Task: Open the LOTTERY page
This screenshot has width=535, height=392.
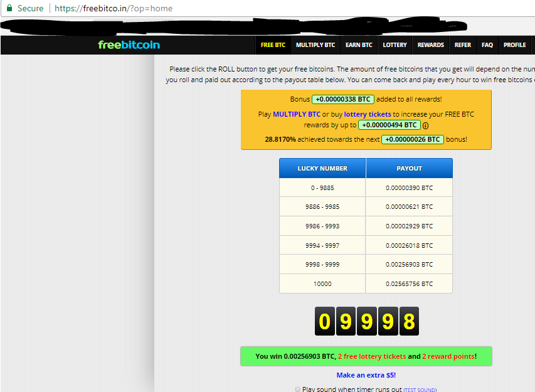Action: tap(395, 45)
